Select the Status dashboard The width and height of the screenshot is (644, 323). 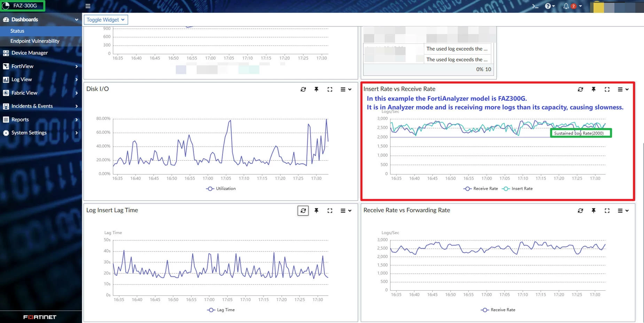(x=41, y=31)
